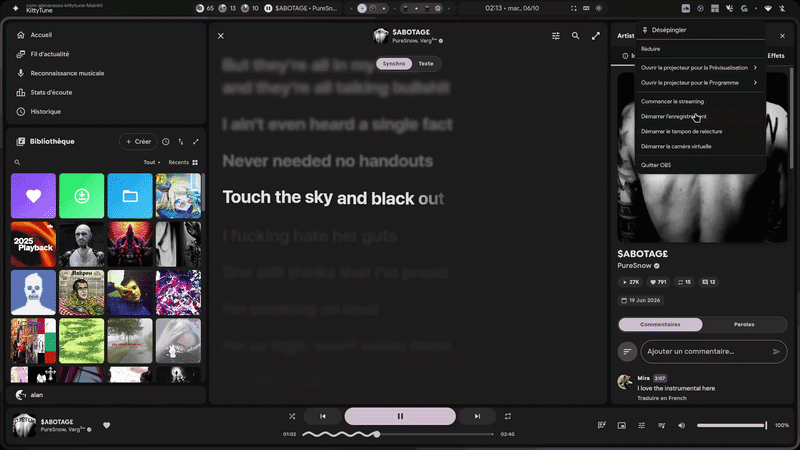Jump to lyric 'Never needed no handouts'

click(328, 161)
